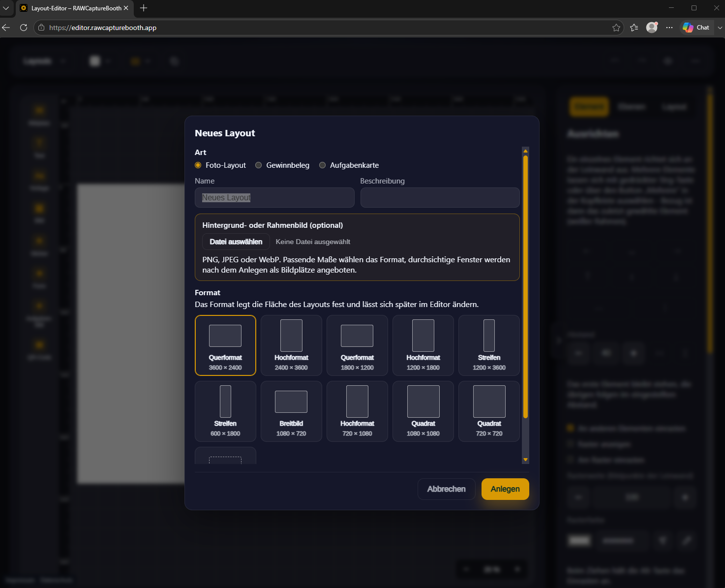Screen dimensions: 725x588
Task: Choose the Breitbild 1080 × 720 format
Action: point(291,411)
